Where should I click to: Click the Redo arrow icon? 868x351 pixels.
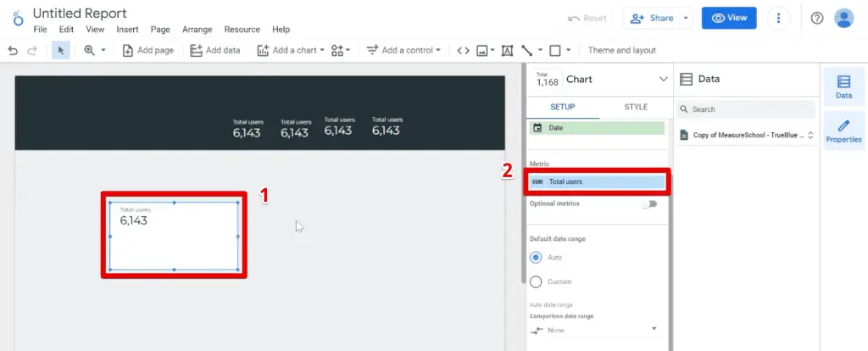[32, 50]
